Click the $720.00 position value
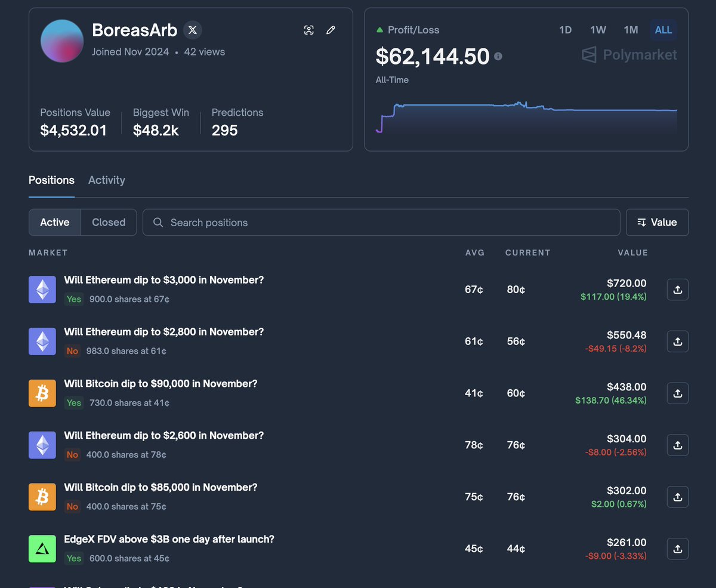 pyautogui.click(x=626, y=284)
